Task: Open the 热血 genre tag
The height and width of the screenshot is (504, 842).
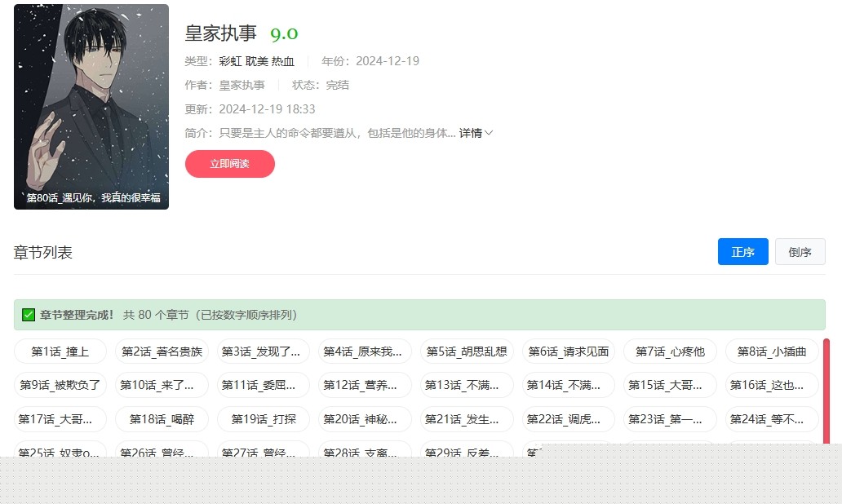Action: 283,60
